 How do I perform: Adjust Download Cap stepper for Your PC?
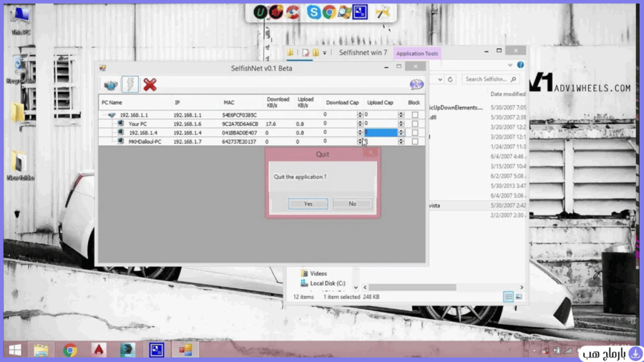[x=360, y=124]
